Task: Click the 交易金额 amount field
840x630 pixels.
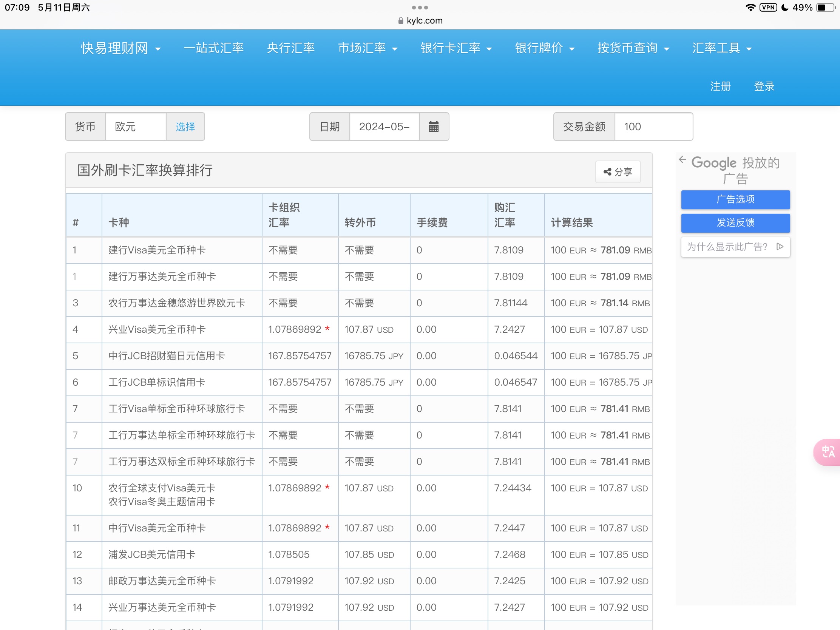Action: tap(653, 127)
